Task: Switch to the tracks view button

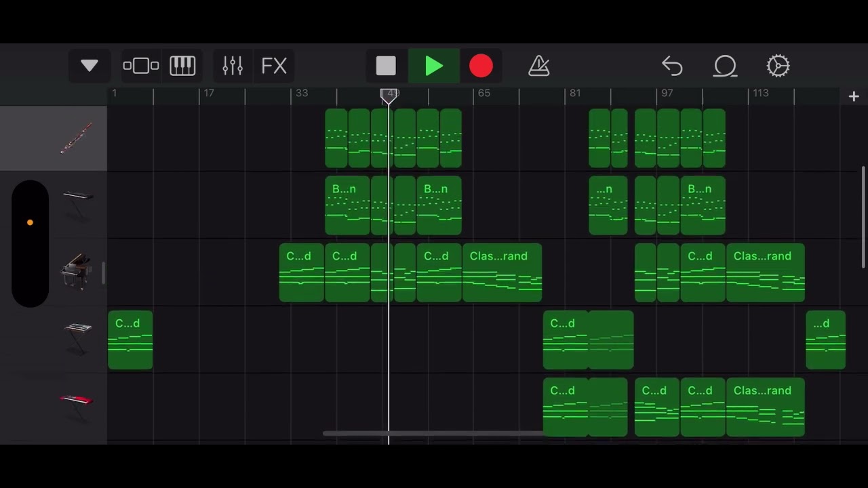Action: point(141,66)
